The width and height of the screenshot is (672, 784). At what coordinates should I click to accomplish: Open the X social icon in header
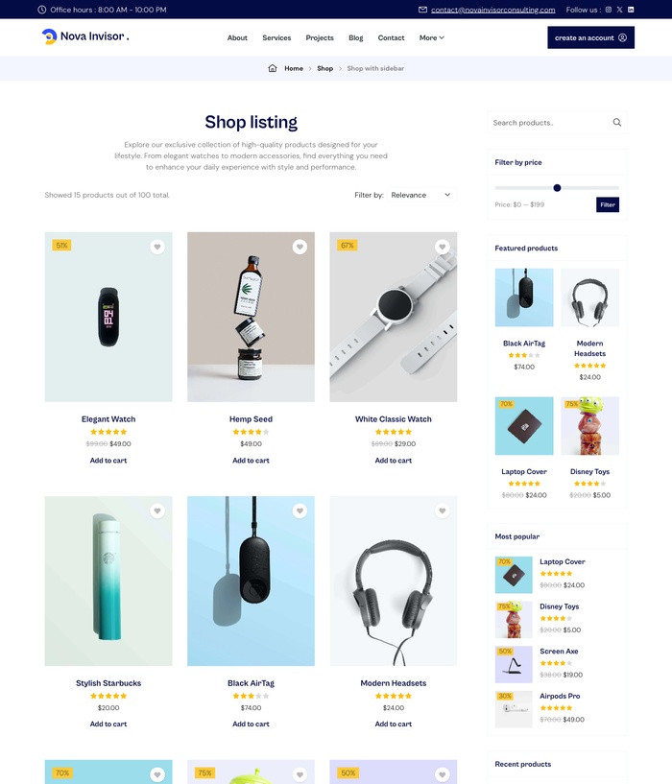tap(619, 10)
